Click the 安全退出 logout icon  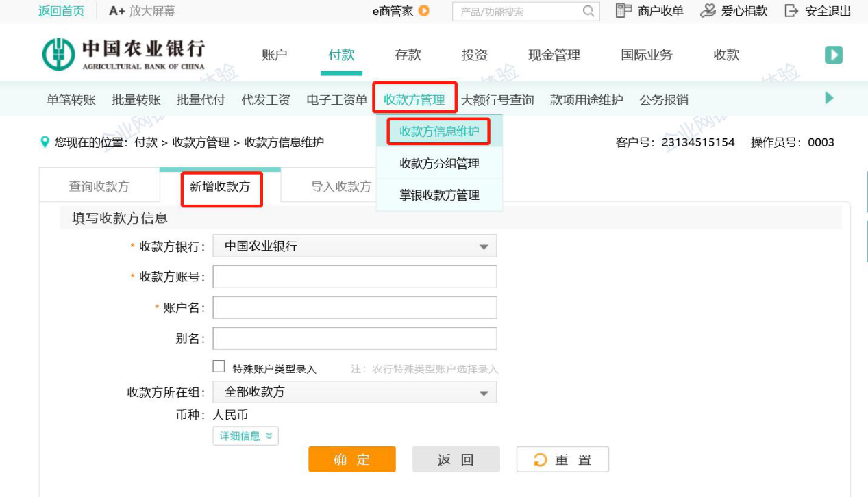[x=791, y=11]
